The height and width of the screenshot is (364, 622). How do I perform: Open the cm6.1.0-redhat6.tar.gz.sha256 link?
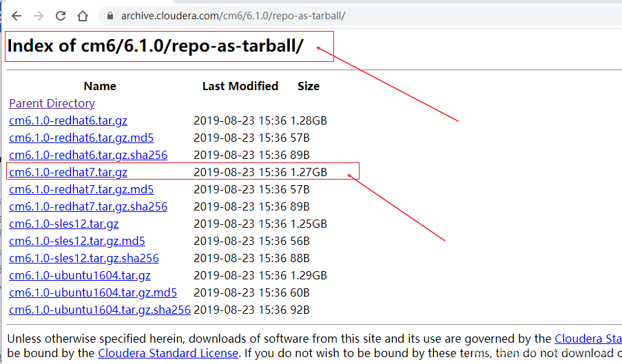pos(88,155)
